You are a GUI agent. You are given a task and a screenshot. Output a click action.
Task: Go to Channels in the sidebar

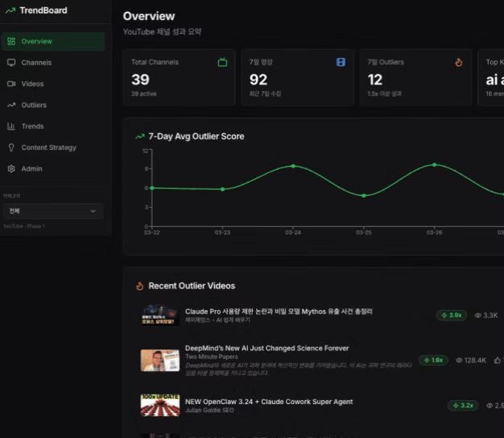tap(53, 63)
